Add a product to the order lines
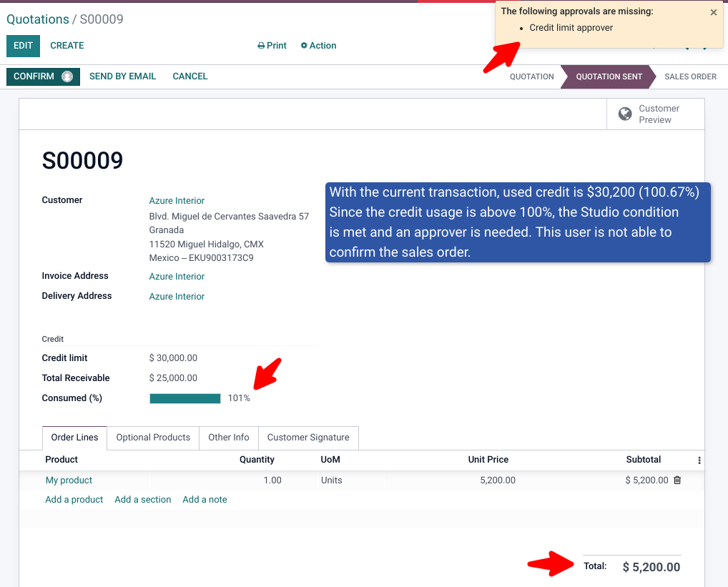This screenshot has height=587, width=728. (x=74, y=499)
